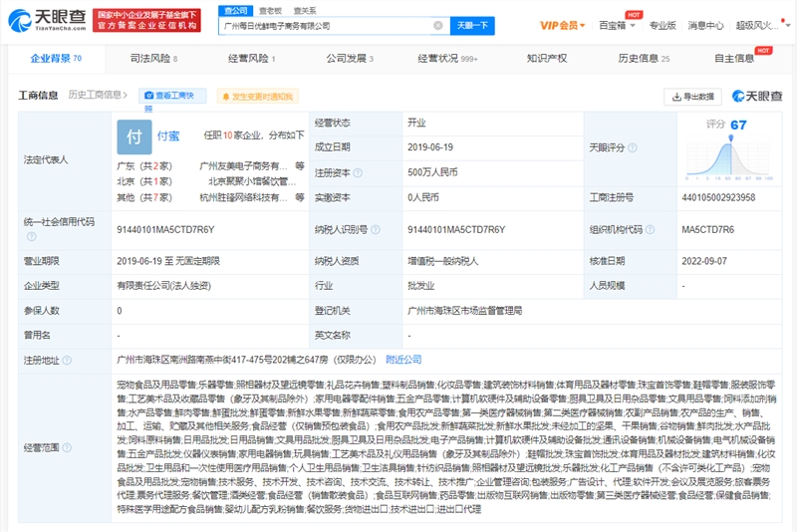Click company type 有限责任公司(法人独资)
This screenshot has height=532, width=797.
(164, 286)
